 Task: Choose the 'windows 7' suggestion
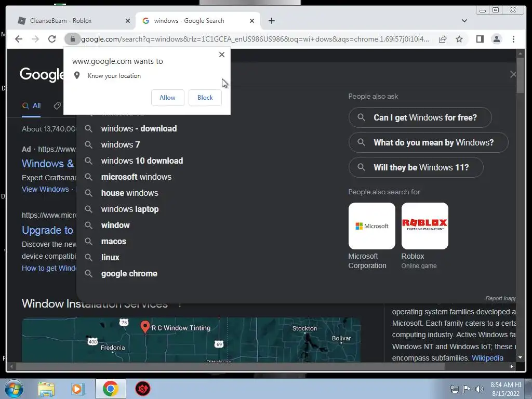point(121,144)
